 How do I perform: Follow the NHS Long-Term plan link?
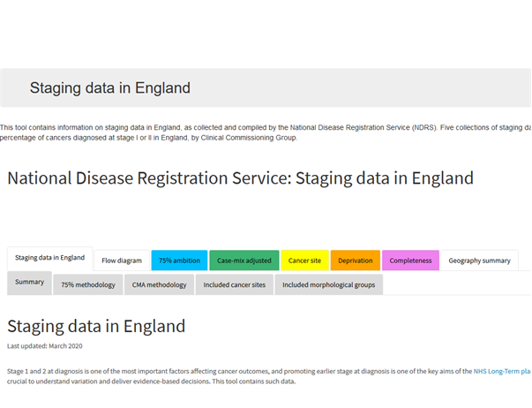[x=503, y=371]
